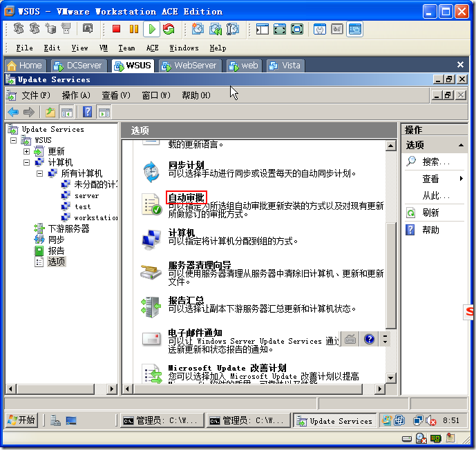
Task: Select 下游服务器 in the tree
Action: coord(68,228)
